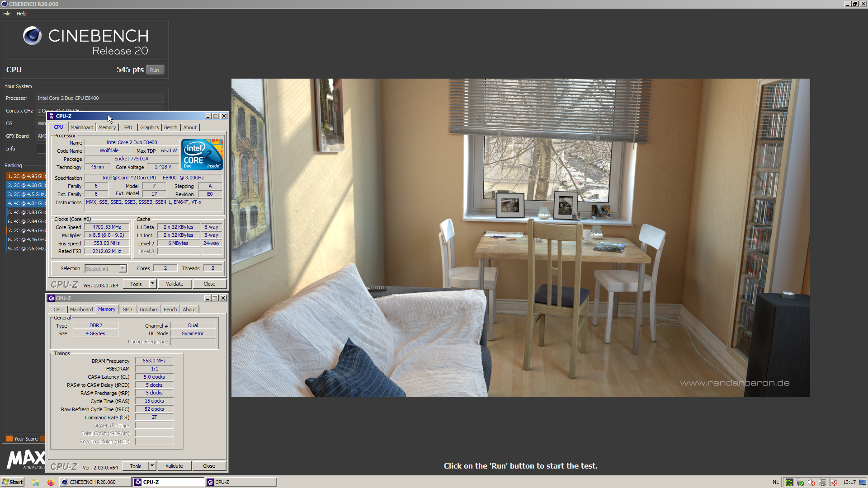Select ranking row '7. 2C @ 4.95 GHz'
Image resolution: width=868 pixels, height=488 pixels.
pos(26,230)
